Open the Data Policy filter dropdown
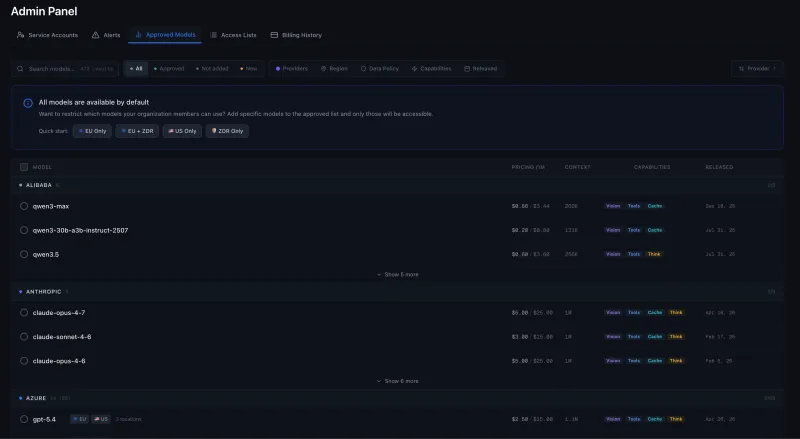The width and height of the screenshot is (800, 439). click(x=380, y=68)
